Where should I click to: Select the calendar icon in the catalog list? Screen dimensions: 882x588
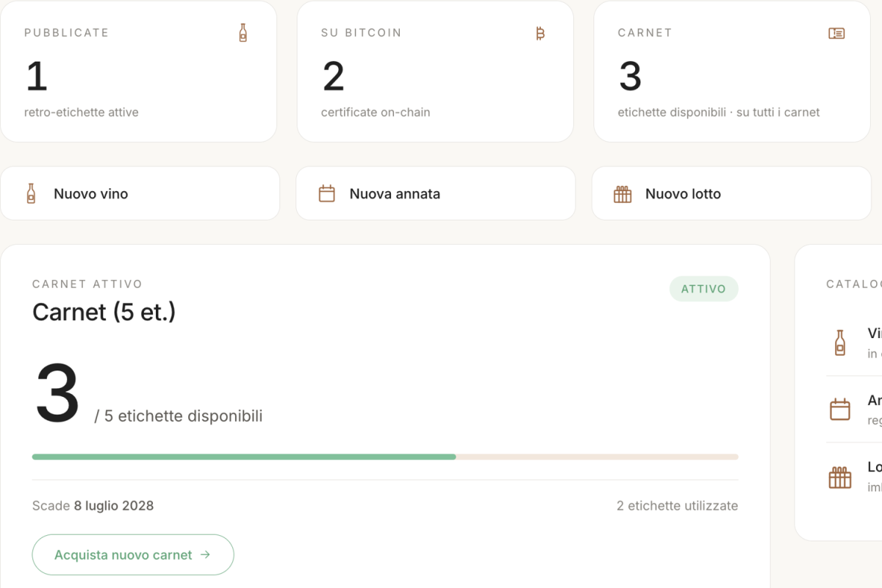tap(840, 409)
